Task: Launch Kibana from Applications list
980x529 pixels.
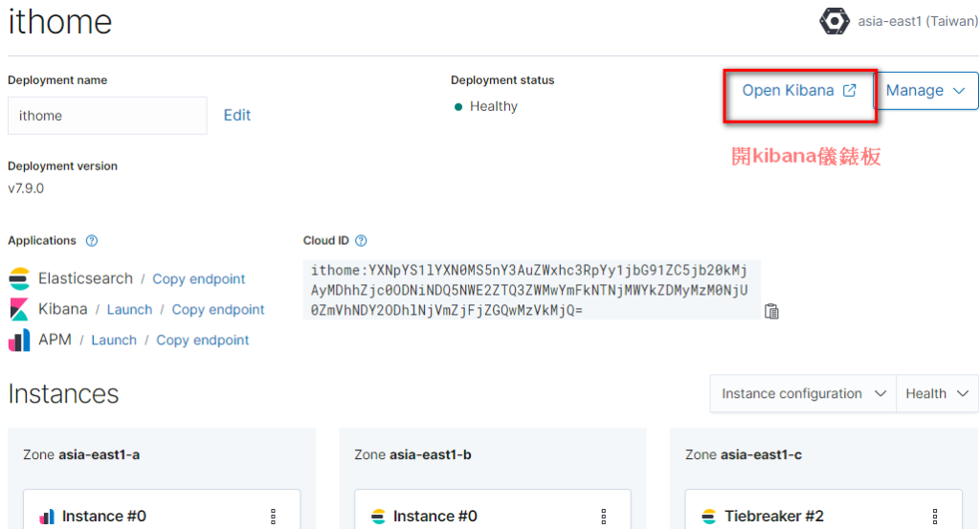Action: 129,309
